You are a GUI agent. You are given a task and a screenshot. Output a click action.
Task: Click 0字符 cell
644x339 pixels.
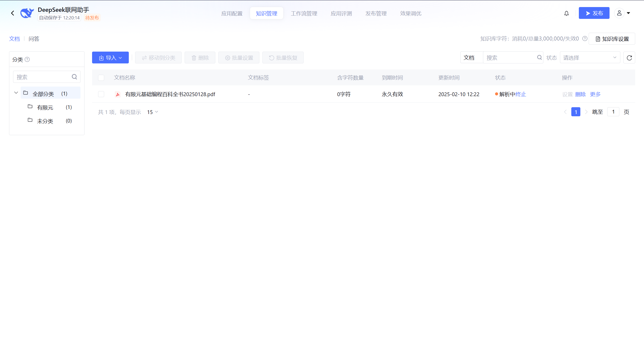pos(344,94)
